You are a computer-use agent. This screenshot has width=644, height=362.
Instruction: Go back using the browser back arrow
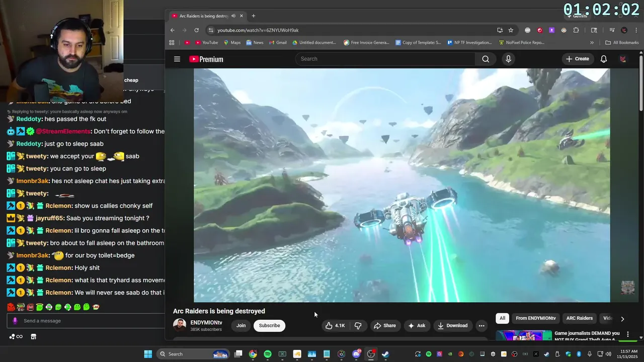coord(173,30)
